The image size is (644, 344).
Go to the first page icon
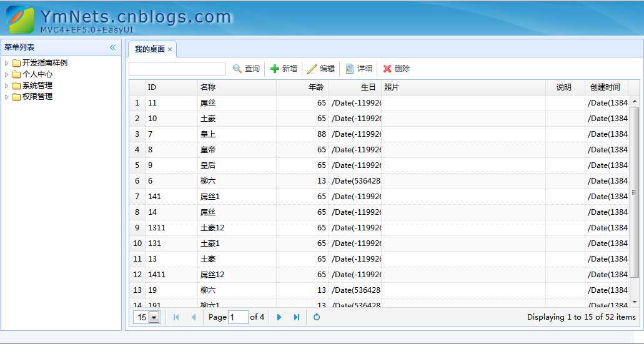click(176, 317)
